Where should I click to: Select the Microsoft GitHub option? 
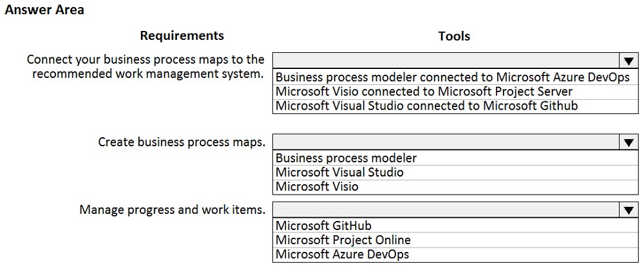(455, 225)
